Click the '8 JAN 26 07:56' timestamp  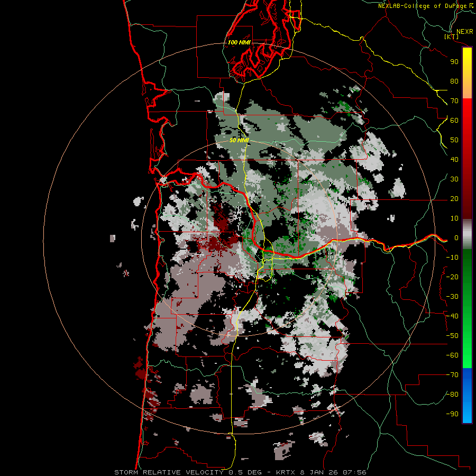334,472
